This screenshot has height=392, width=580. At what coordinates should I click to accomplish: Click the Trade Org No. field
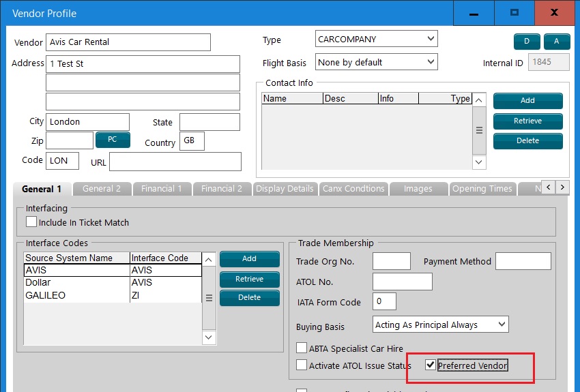392,261
